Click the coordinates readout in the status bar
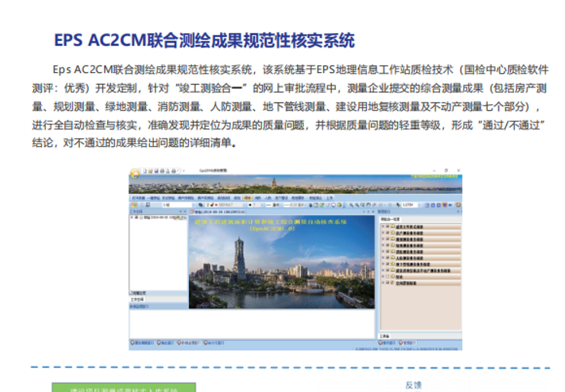 point(406,349)
